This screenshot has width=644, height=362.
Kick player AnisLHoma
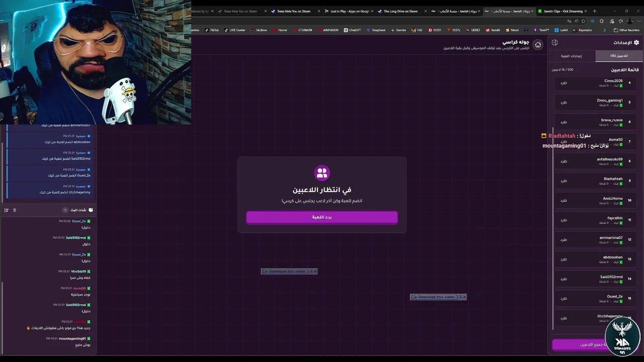[563, 201]
